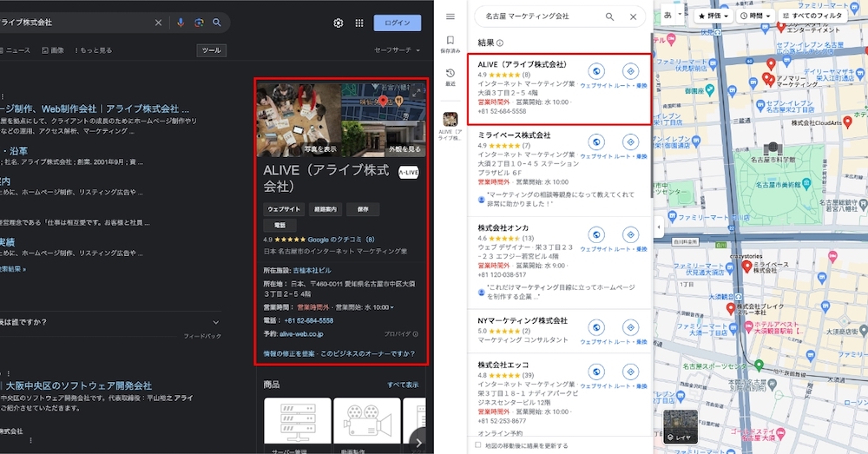Open 最近 recent history in Maps sidebar
The image size is (868, 454).
[450, 77]
